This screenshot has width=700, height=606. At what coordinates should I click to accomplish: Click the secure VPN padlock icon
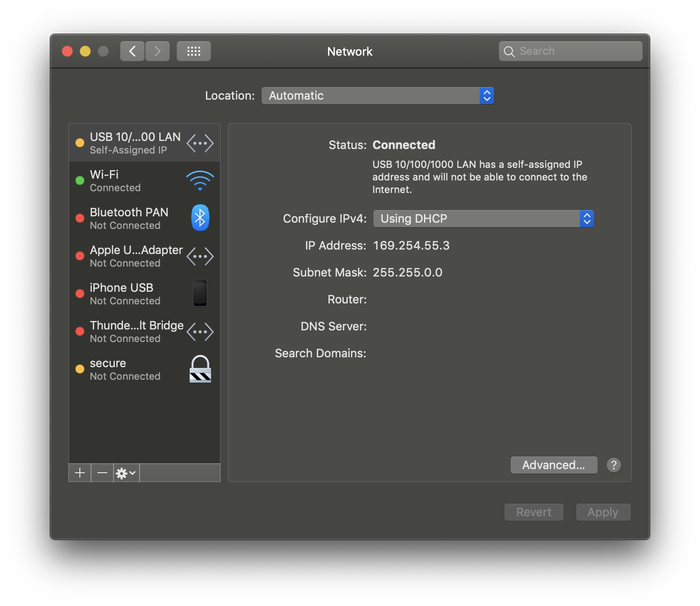pos(200,369)
